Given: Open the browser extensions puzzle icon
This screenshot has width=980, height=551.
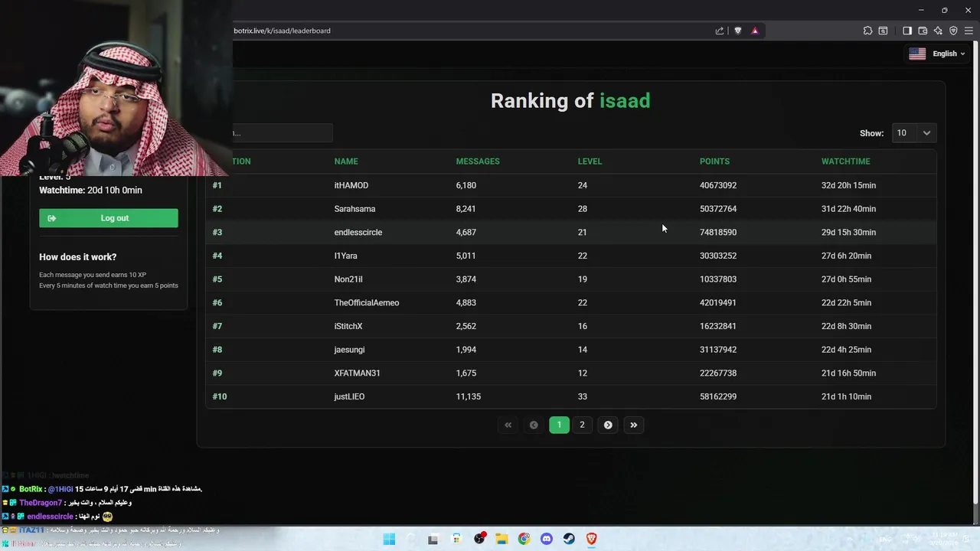Looking at the screenshot, I should coord(867,31).
